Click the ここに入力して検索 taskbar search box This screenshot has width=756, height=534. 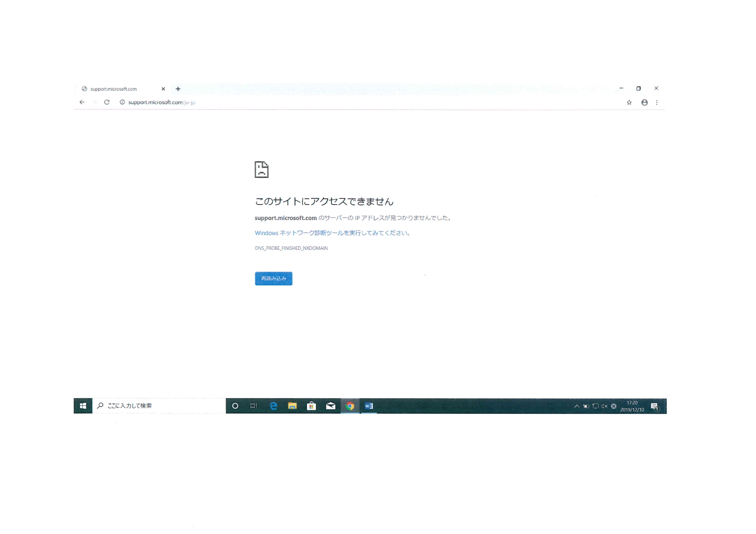pyautogui.click(x=159, y=406)
